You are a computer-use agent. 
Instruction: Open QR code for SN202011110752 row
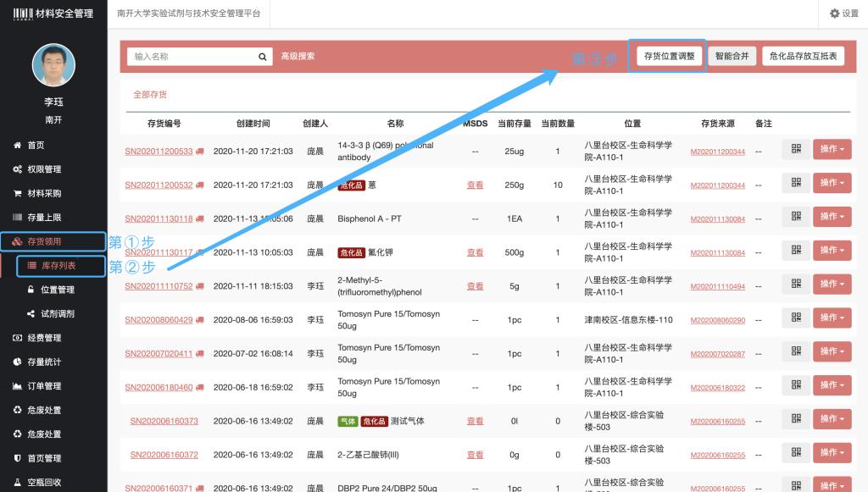(795, 285)
